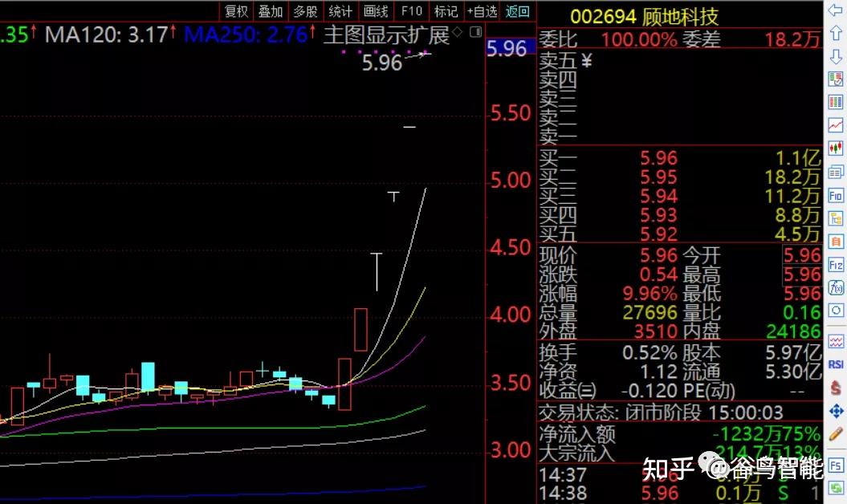Open the F12 trading icon in sidebar

[836, 262]
